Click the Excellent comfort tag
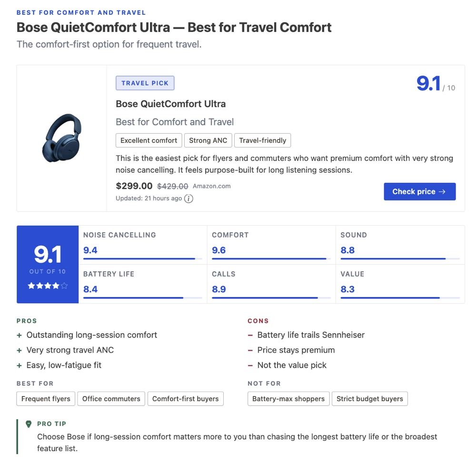This screenshot has height=465, width=476. point(149,140)
